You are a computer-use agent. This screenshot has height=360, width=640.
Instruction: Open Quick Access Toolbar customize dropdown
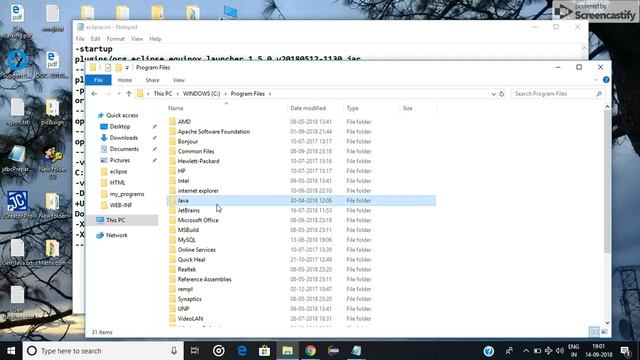click(127, 67)
